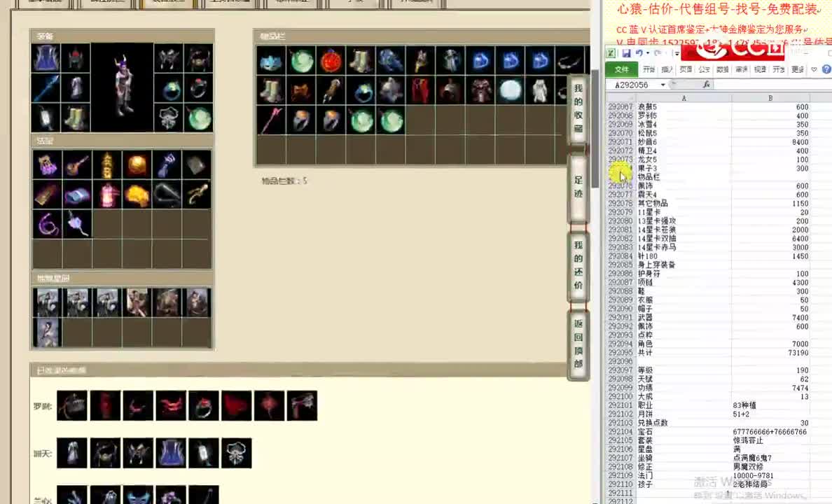The height and width of the screenshot is (504, 832).
Task: Select the blue cape in equipment panel
Action: pos(46,58)
